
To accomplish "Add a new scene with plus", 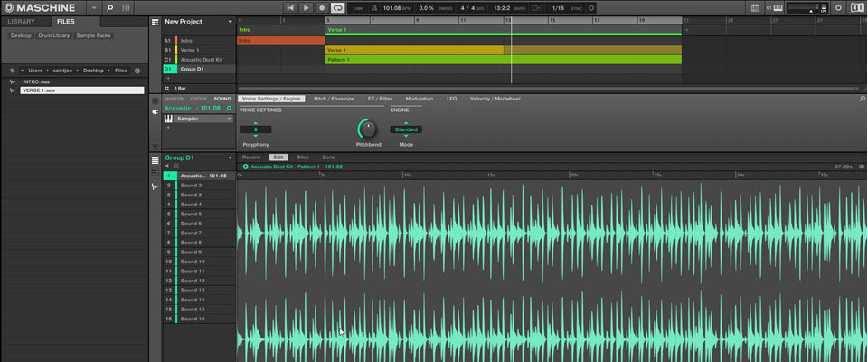I will (687, 30).
